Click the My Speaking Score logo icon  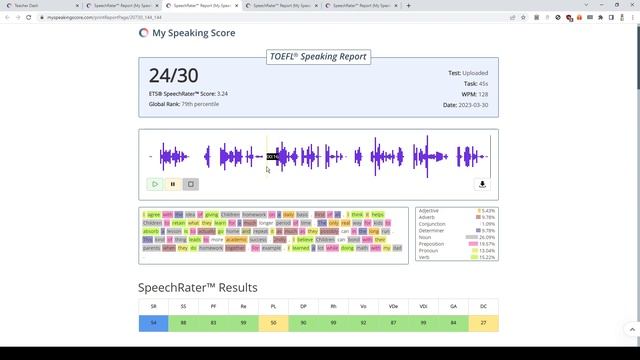coord(144,33)
